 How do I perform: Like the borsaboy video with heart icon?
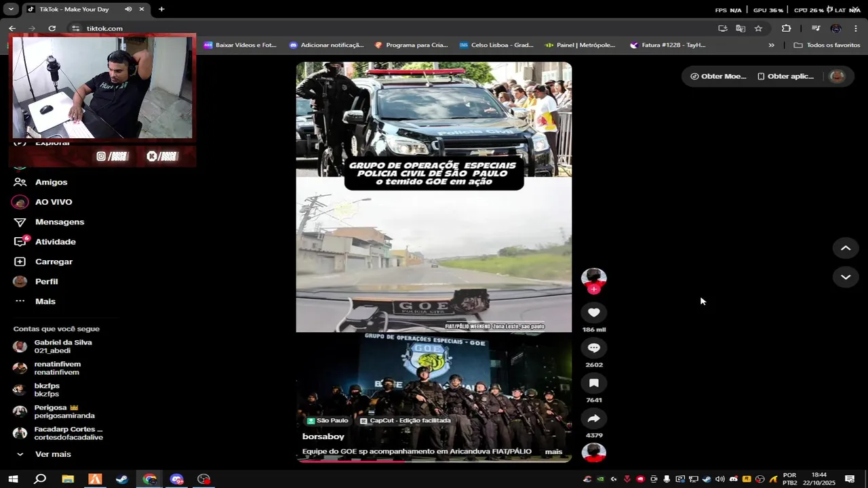click(x=593, y=312)
